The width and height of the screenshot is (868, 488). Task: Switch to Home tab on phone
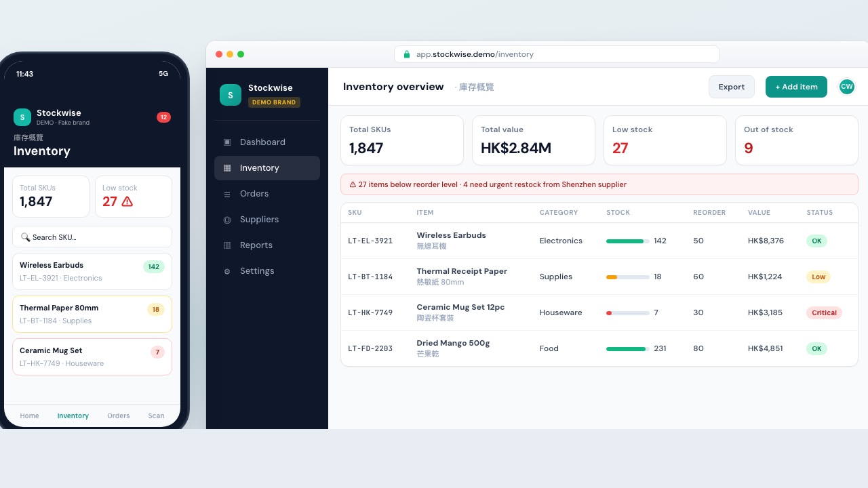29,415
